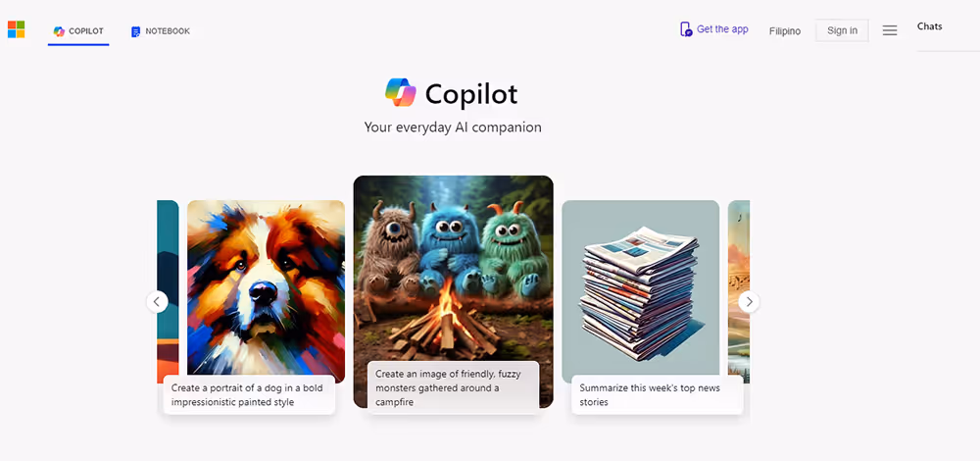Viewport: 980px width, 461px height.
Task: Advance the carousel with right arrow
Action: click(x=749, y=302)
